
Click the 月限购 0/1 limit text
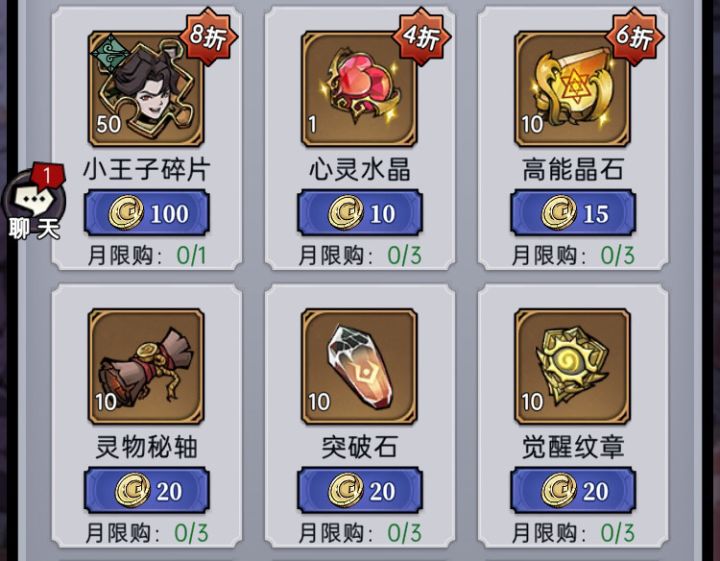coord(146,255)
